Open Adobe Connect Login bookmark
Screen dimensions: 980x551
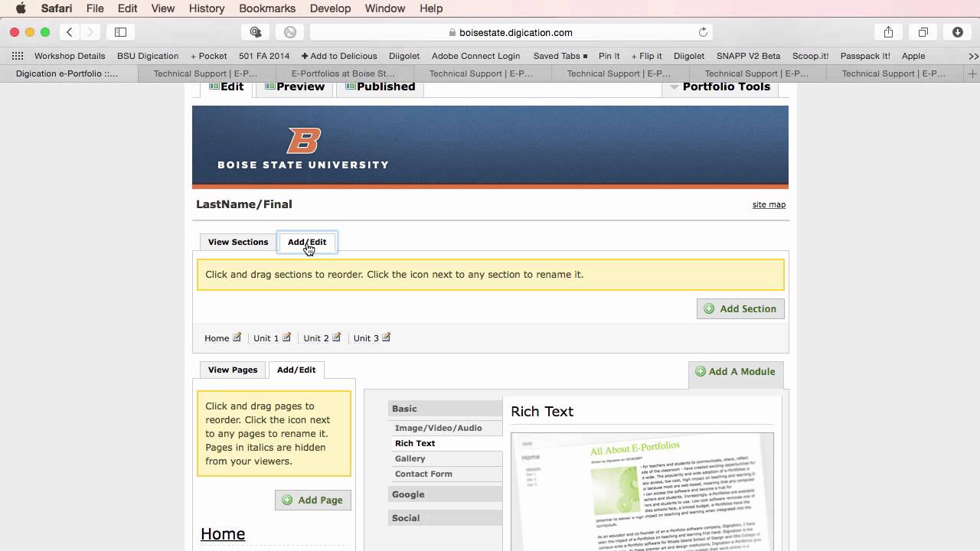point(475,56)
